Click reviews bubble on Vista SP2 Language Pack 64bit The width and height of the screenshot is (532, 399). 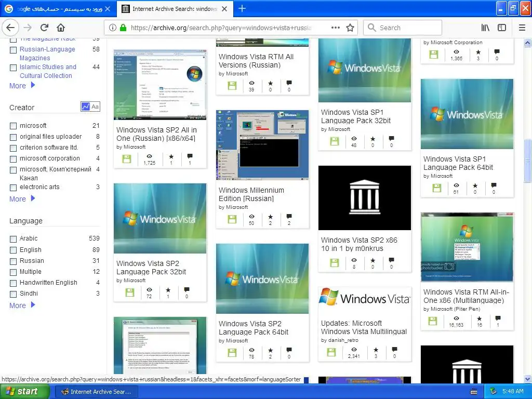click(289, 350)
